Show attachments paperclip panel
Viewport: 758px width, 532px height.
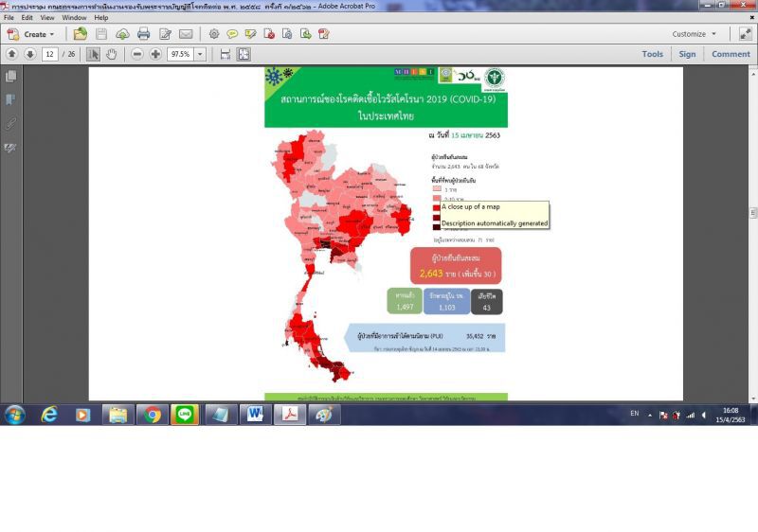pos(10,124)
